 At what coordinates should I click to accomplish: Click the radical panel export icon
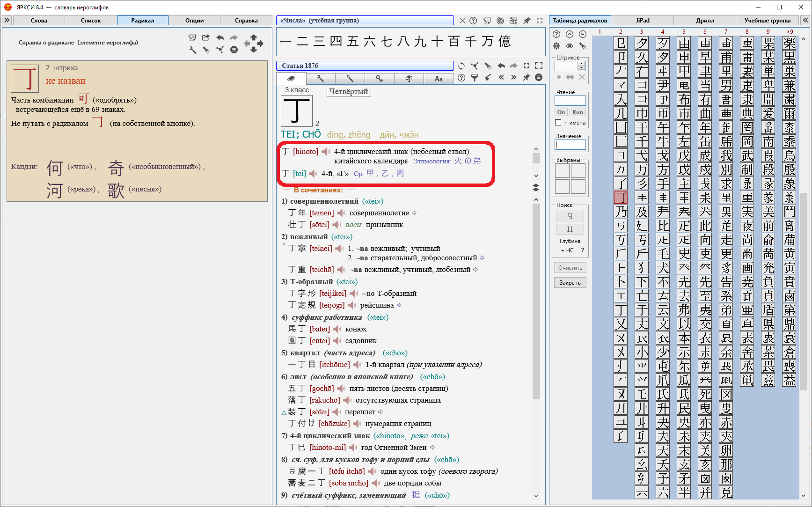tap(206, 37)
